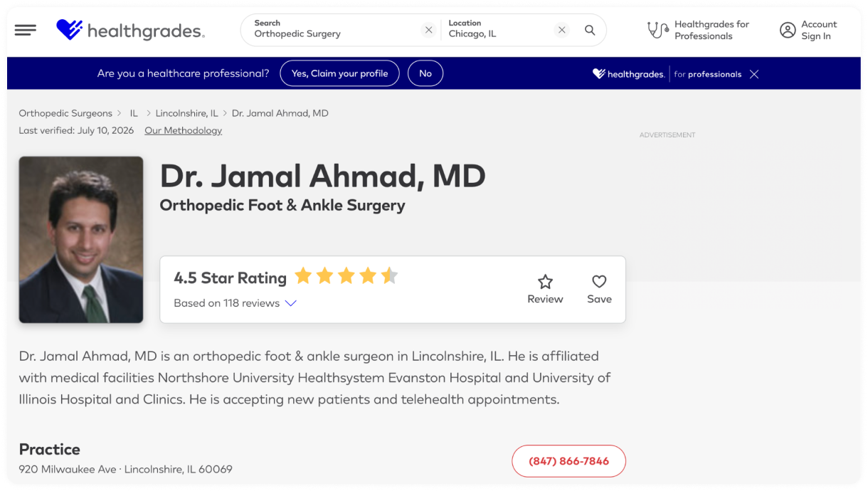Click the Review star icon
The height and width of the screenshot is (491, 868).
click(545, 281)
